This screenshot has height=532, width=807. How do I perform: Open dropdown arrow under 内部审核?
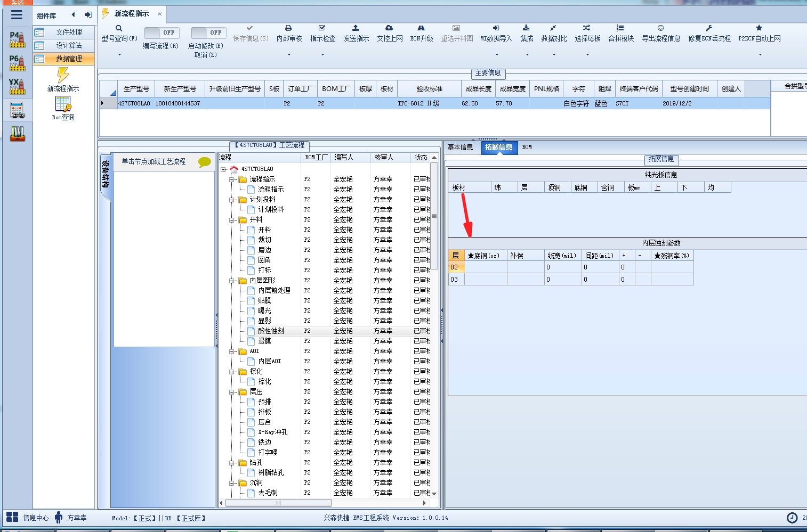289,54
